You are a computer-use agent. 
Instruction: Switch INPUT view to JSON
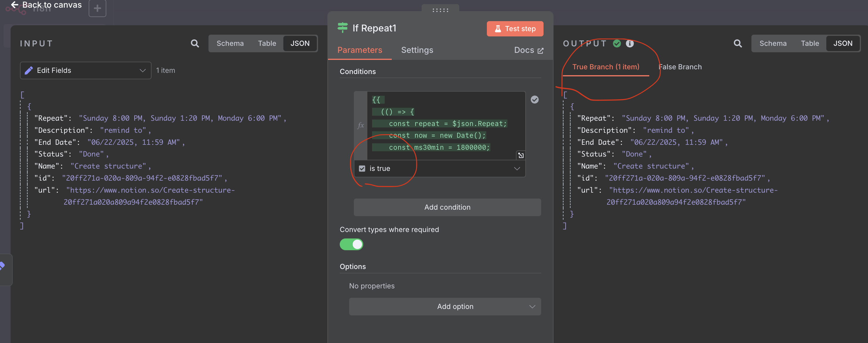pos(300,43)
